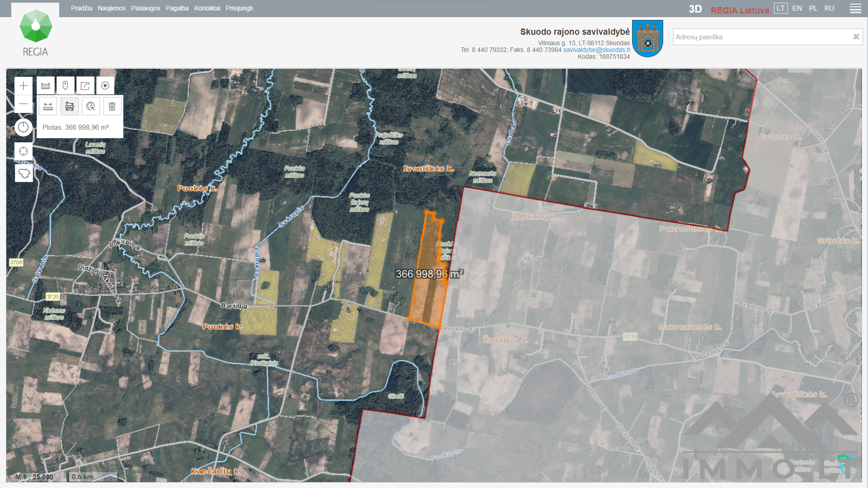This screenshot has width=868, height=488.
Task: Select the area measurement polygon tool
Action: [70, 106]
